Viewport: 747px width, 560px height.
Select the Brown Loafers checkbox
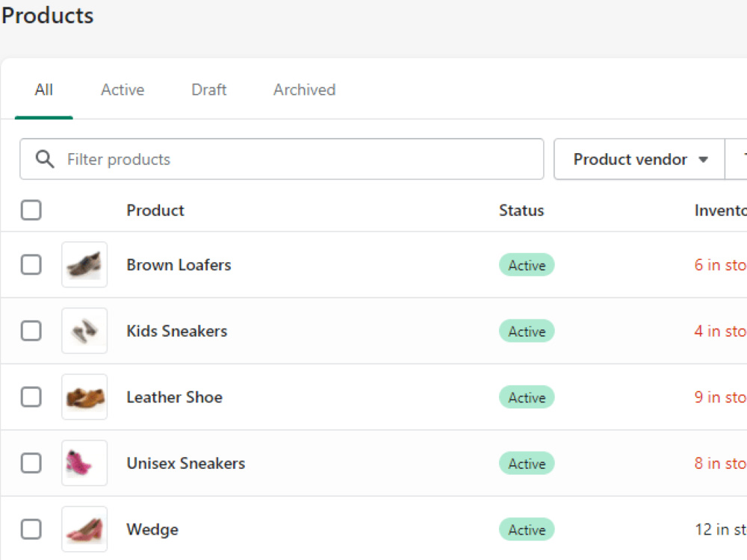31,265
